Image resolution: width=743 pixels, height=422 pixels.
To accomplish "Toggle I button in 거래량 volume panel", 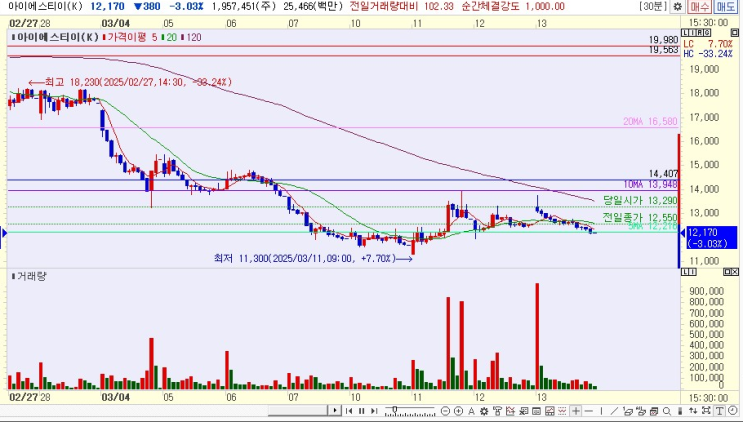I will (x=692, y=272).
